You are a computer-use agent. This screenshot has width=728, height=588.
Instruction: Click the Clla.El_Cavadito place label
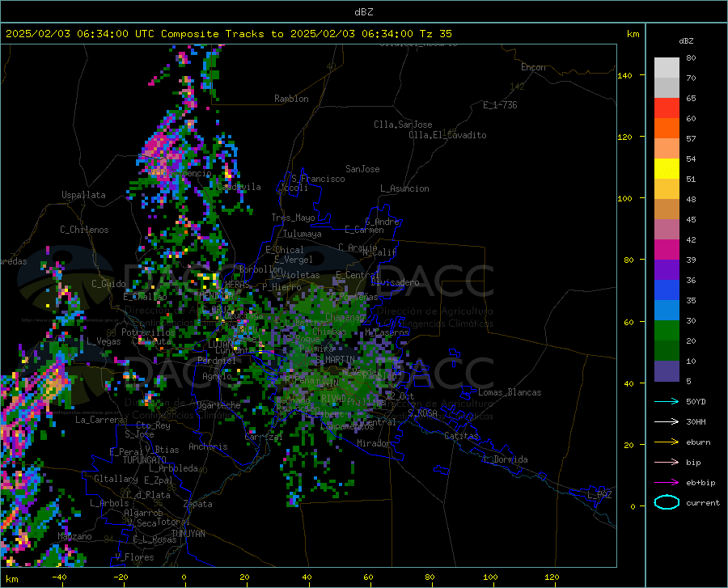[x=447, y=135]
